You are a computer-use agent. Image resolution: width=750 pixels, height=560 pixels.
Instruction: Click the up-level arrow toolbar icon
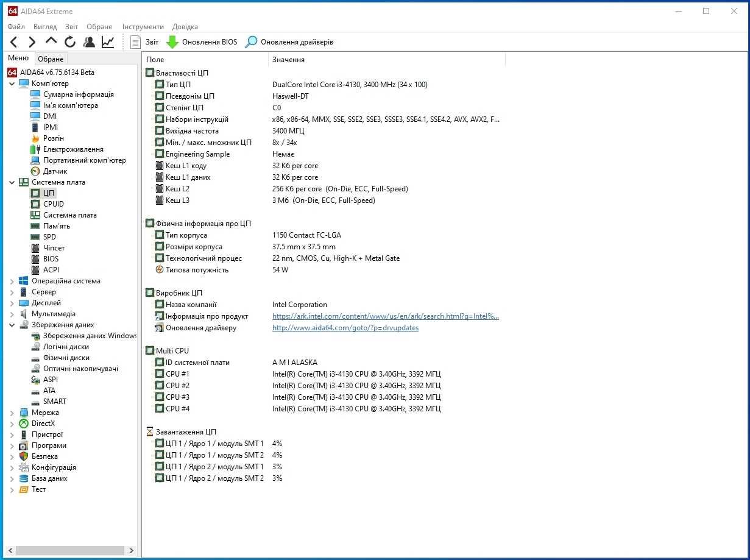51,41
